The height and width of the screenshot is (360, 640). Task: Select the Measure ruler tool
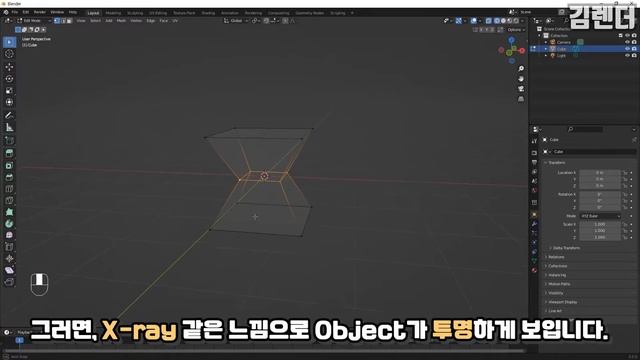coord(9,127)
